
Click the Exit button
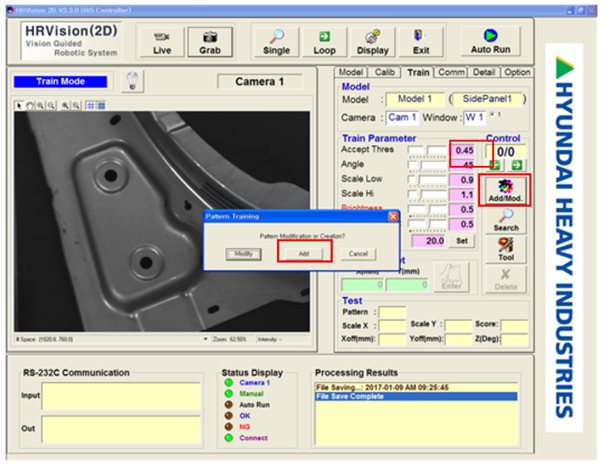pos(421,42)
